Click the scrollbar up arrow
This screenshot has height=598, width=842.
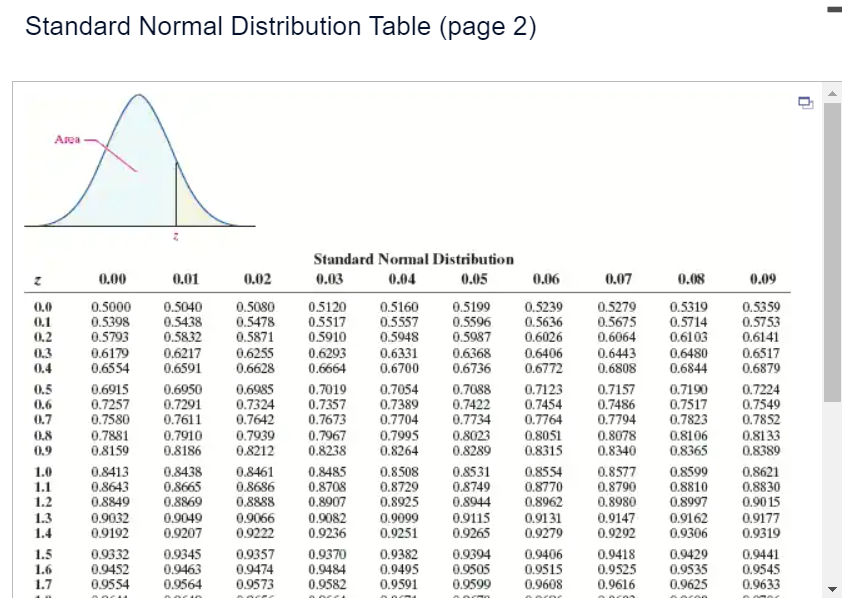click(x=833, y=92)
